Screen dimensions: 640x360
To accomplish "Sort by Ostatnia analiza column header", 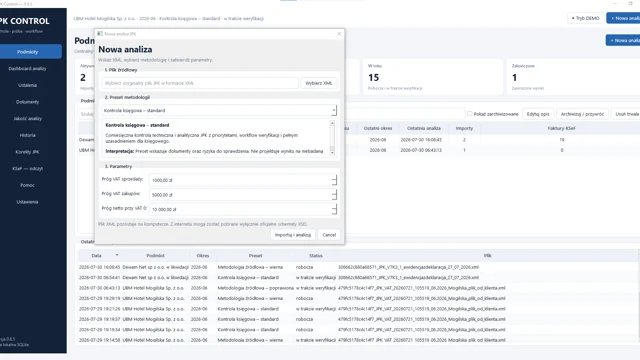I will pyautogui.click(x=424, y=128).
